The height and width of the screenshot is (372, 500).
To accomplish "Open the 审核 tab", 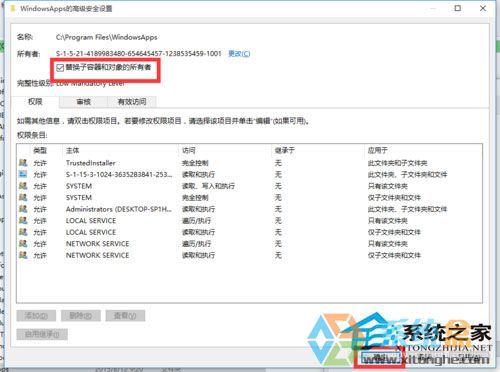I will coord(83,102).
